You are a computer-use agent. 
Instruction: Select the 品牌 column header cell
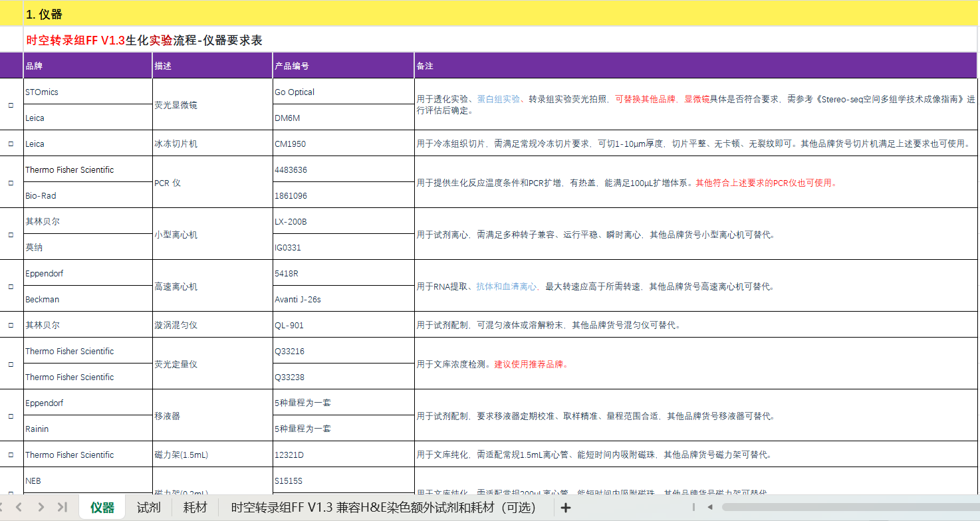88,66
